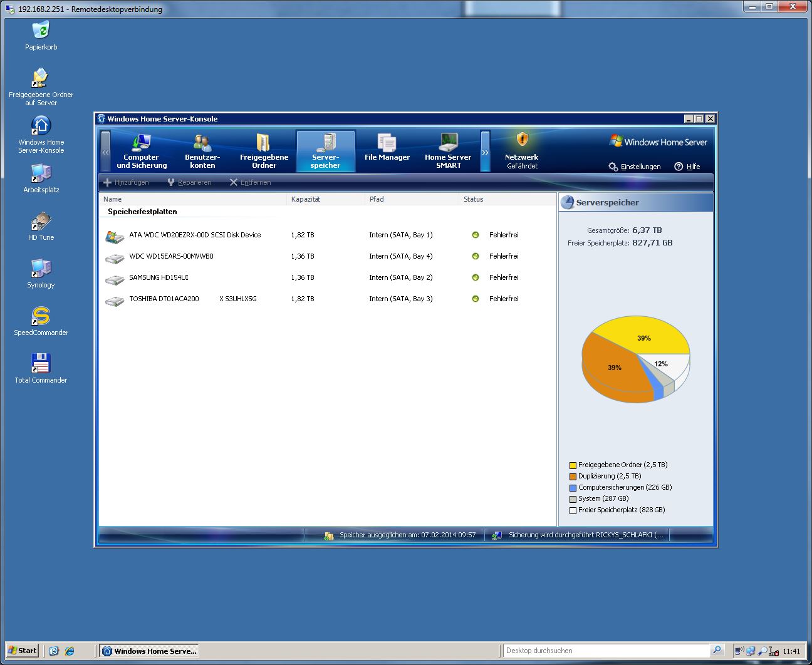
Task: Click the 'Speicher ausgeglichen am' status entry
Action: (x=407, y=535)
